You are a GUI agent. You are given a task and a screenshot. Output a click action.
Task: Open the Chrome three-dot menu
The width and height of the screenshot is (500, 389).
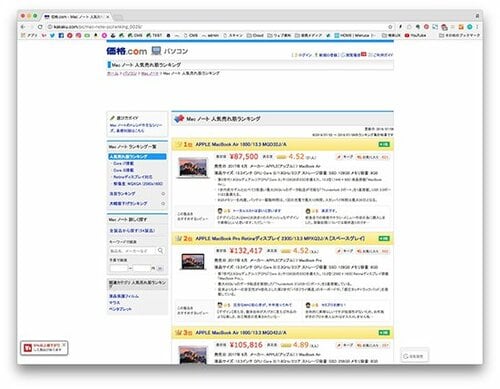tap(477, 27)
